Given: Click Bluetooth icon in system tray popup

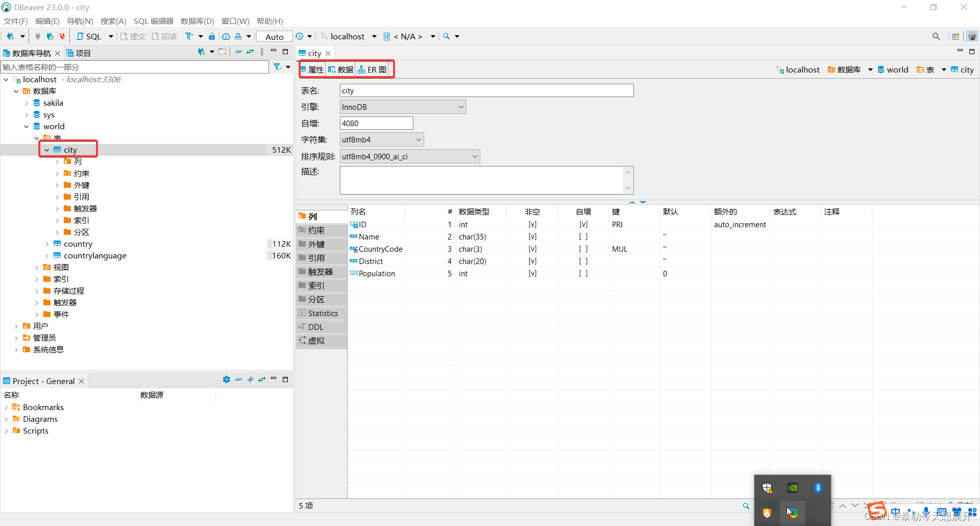Looking at the screenshot, I should (x=818, y=488).
